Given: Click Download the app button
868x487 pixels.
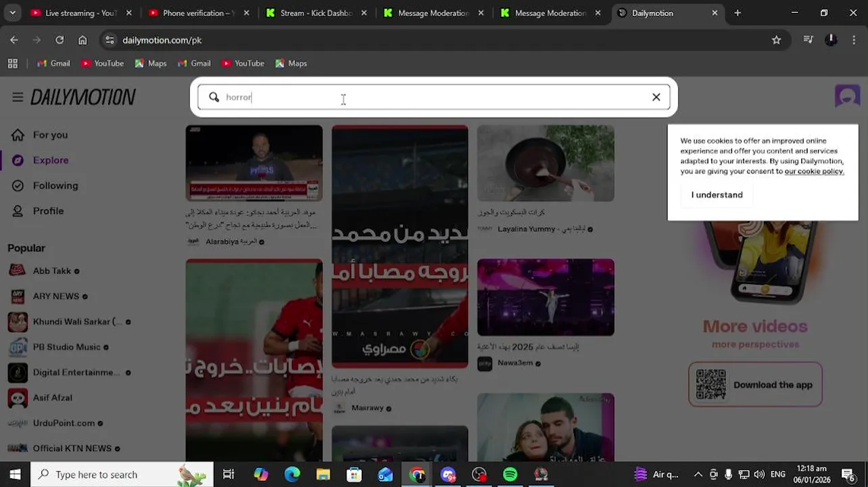Looking at the screenshot, I should [x=755, y=384].
